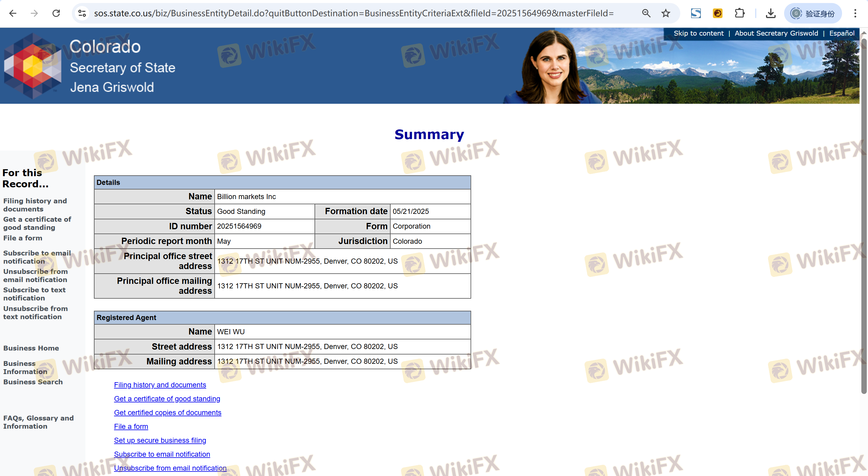Bookmark this page with the star icon
The image size is (868, 476).
click(x=665, y=13)
